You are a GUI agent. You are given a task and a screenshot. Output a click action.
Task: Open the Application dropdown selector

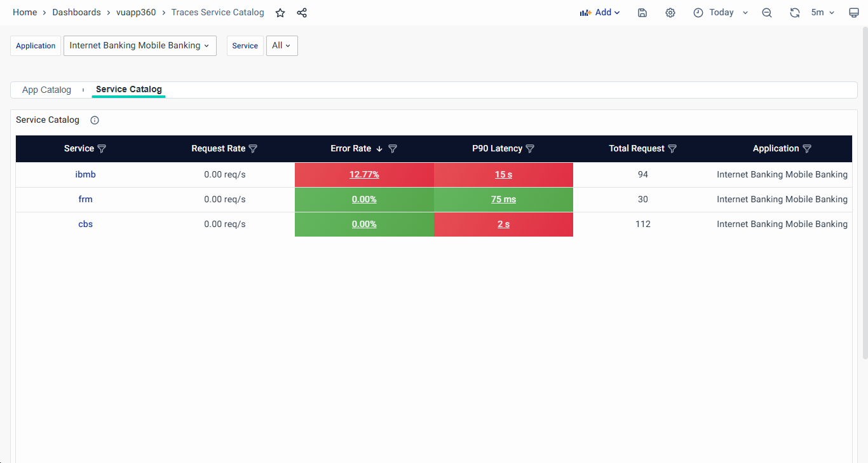tap(140, 46)
